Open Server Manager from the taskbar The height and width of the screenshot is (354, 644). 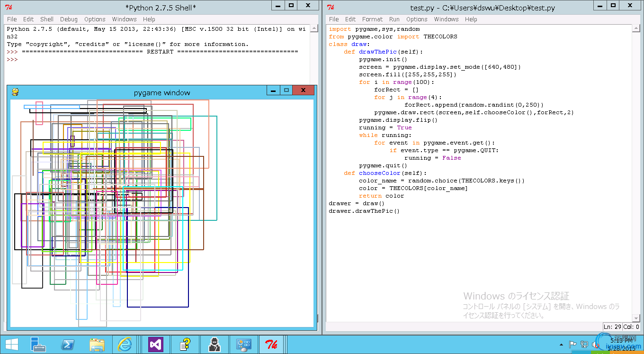[37, 344]
